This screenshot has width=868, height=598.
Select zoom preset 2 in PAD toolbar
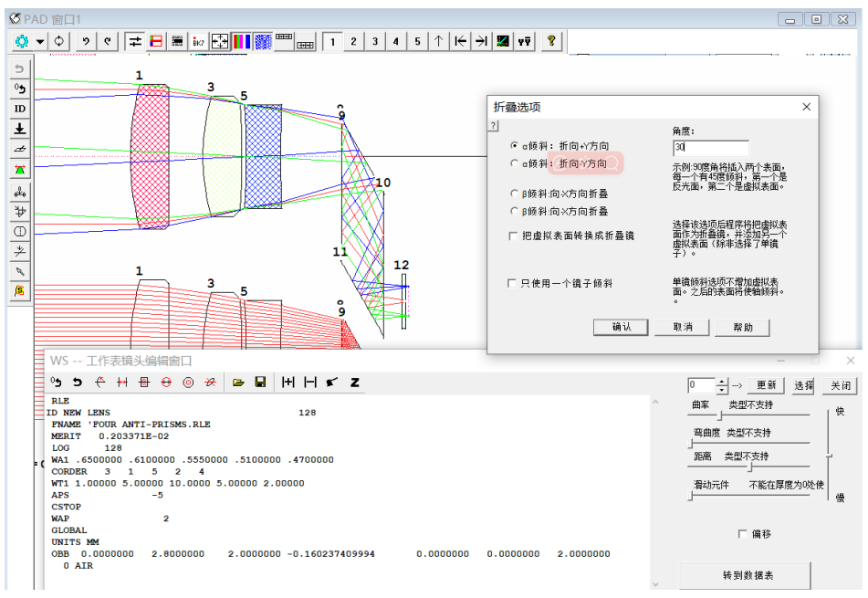pyautogui.click(x=353, y=41)
